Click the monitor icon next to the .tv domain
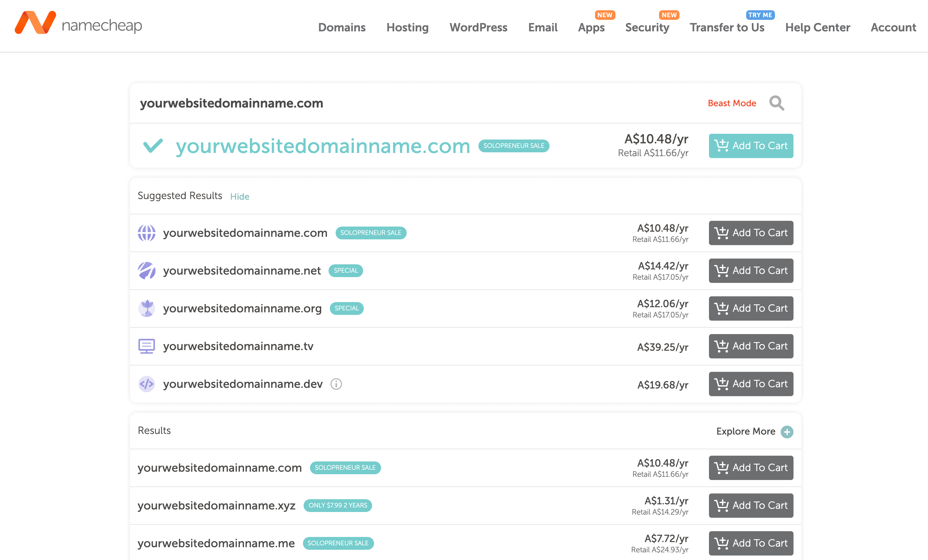The image size is (928, 560). click(147, 346)
